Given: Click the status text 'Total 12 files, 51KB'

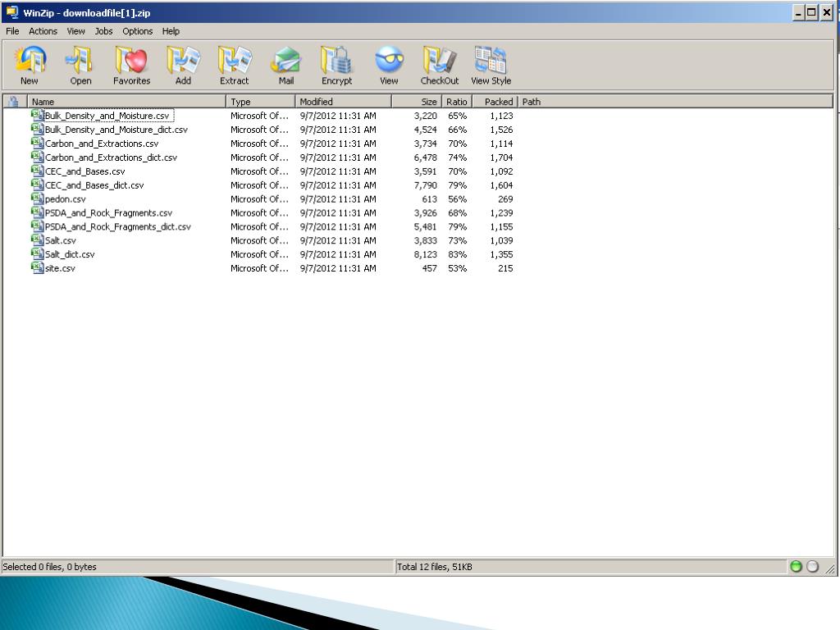Looking at the screenshot, I should point(435,567).
